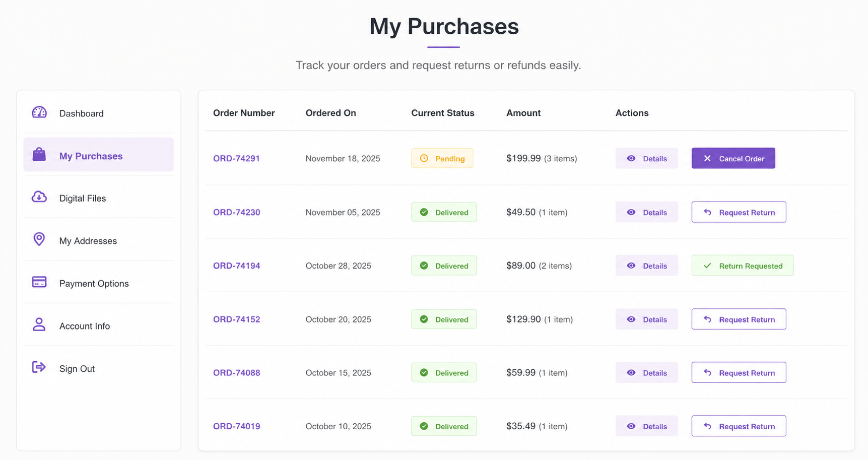Screen dimensions: 868x460
Task: Request Return for November 05 order
Action: tap(739, 212)
